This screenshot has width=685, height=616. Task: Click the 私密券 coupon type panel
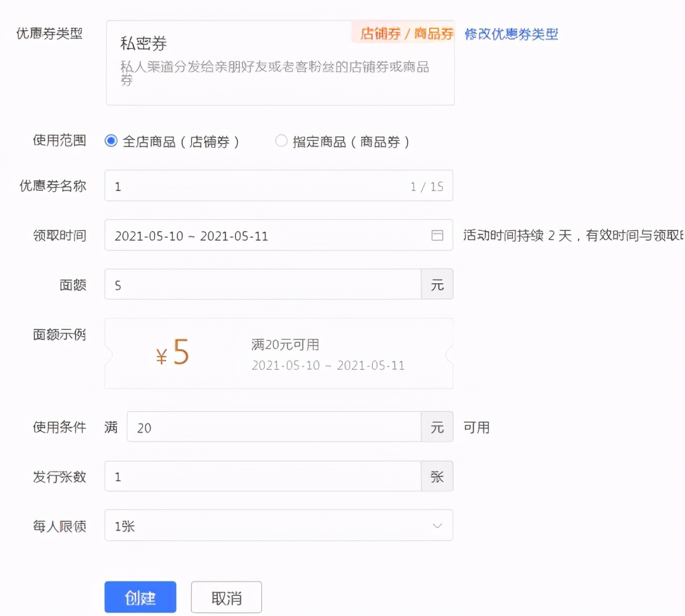click(279, 62)
